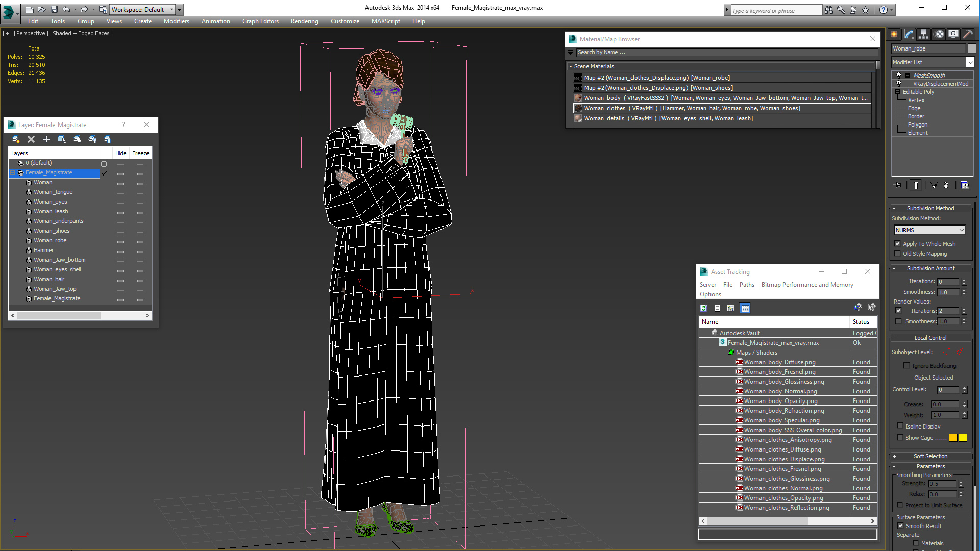Click the keyword search field in title bar
Screen dimensions: 980x551
776,10
